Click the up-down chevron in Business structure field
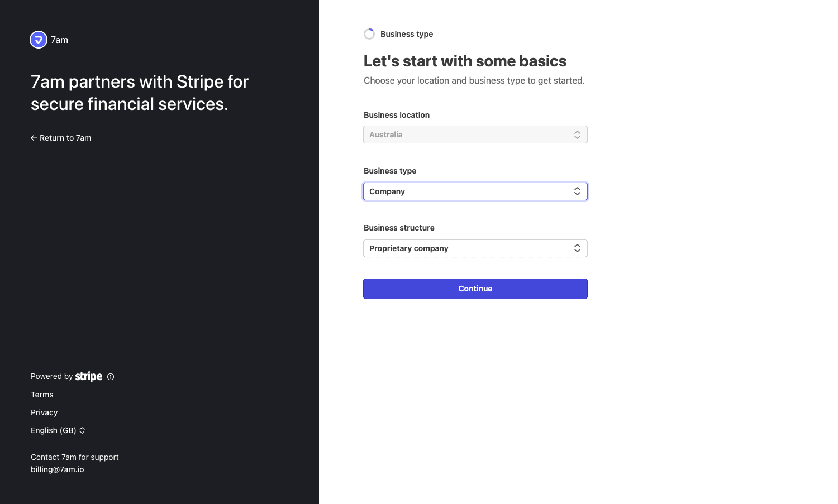The height and width of the screenshot is (504, 838). tap(577, 248)
